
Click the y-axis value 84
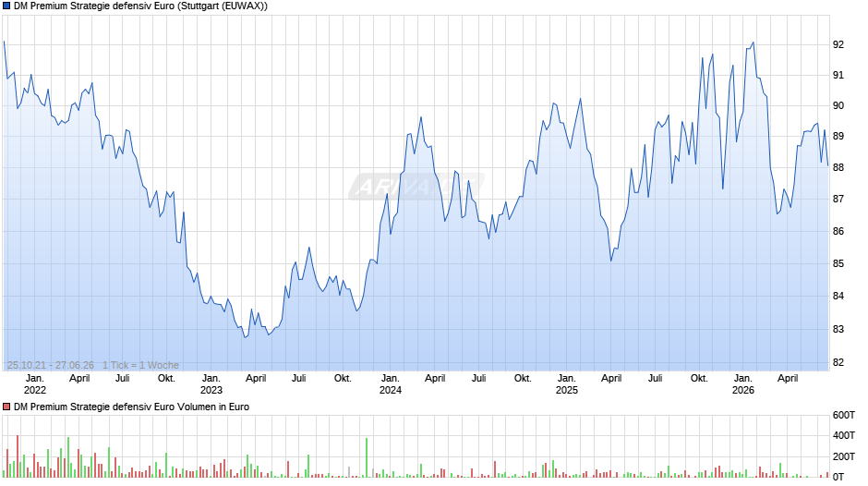pos(838,296)
